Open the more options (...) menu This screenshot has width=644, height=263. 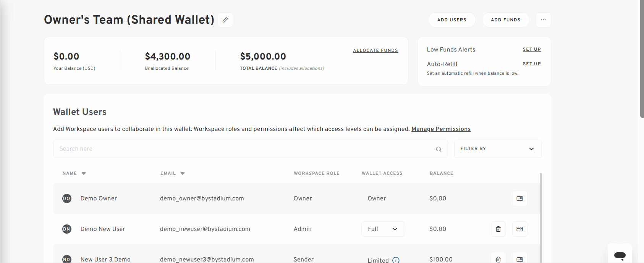click(543, 20)
